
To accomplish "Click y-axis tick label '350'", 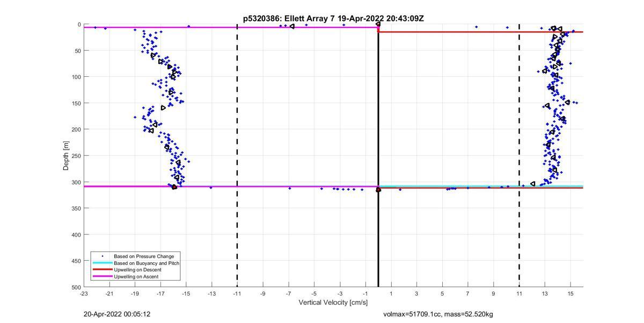I will coord(76,209).
